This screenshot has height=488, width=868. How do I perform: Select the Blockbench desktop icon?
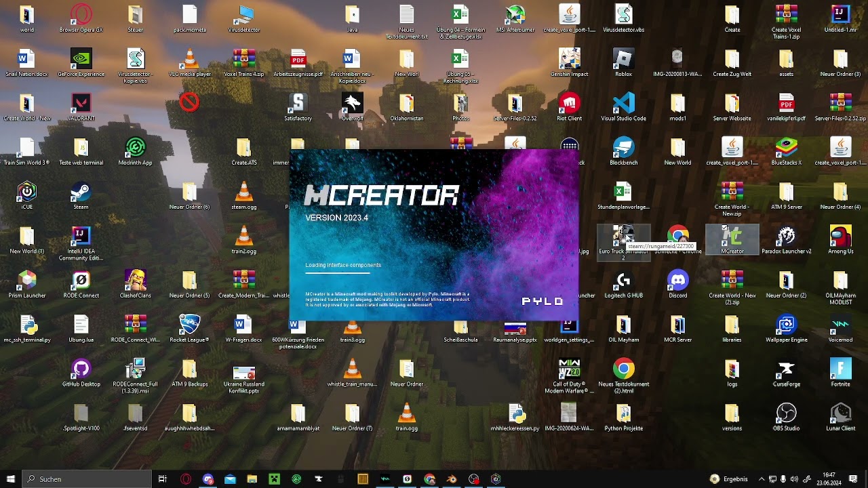(623, 152)
